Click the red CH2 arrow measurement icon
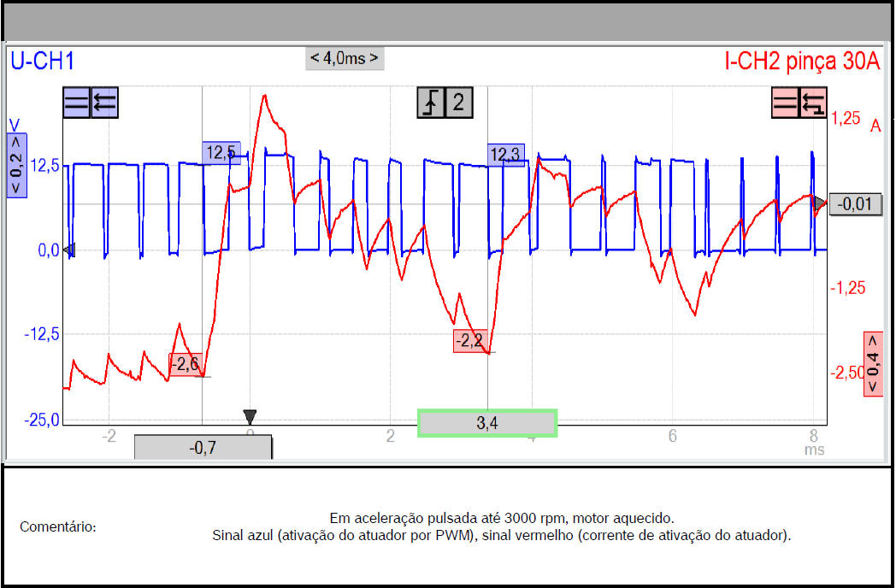896x588 pixels. (x=813, y=103)
